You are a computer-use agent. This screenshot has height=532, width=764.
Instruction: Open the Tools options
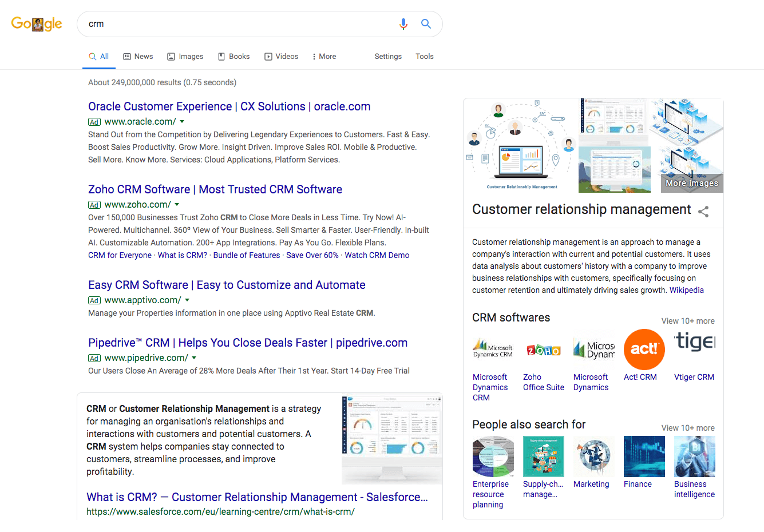[x=425, y=57]
